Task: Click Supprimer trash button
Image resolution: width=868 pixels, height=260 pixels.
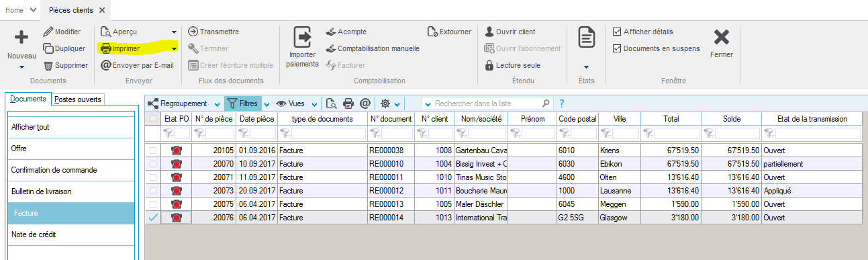Action: (65, 65)
